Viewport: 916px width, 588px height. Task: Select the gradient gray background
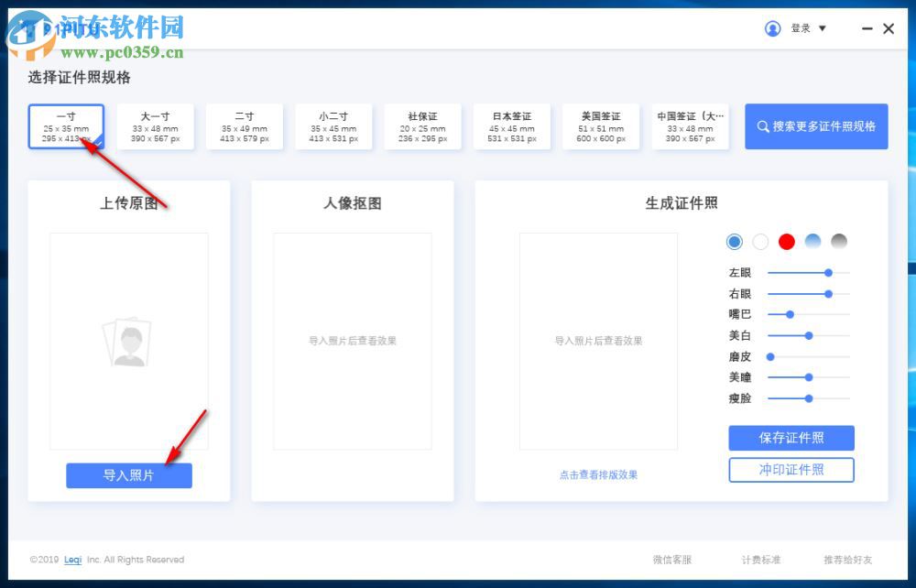839,241
